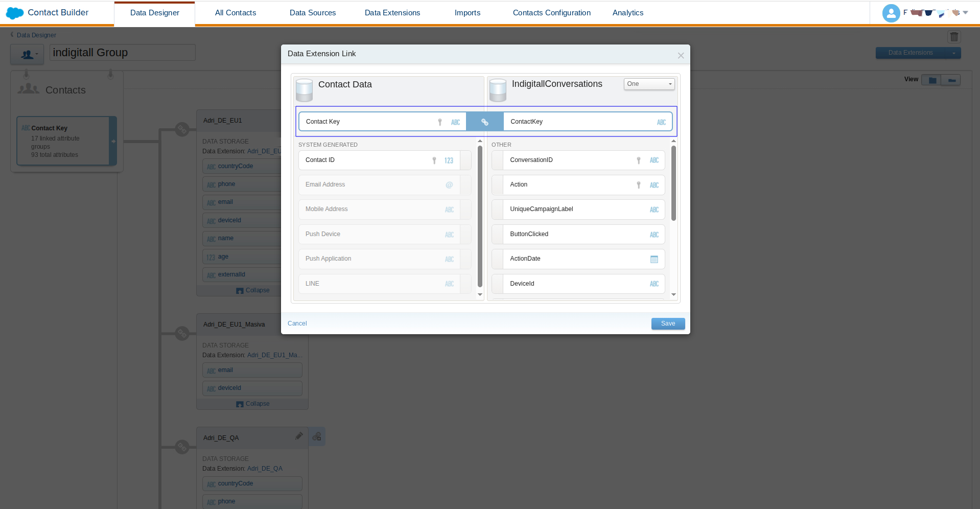
Task: Go to the Analytics tab
Action: point(628,13)
